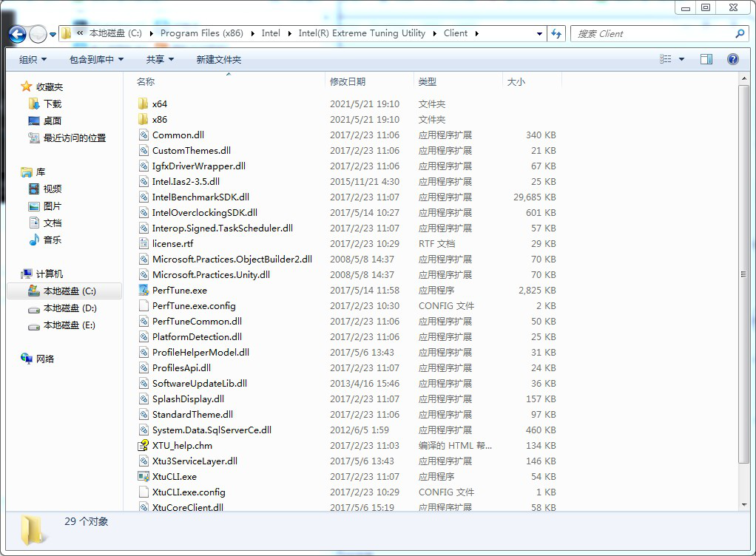
Task: Click the 新建文件夹 button
Action: pyautogui.click(x=219, y=59)
